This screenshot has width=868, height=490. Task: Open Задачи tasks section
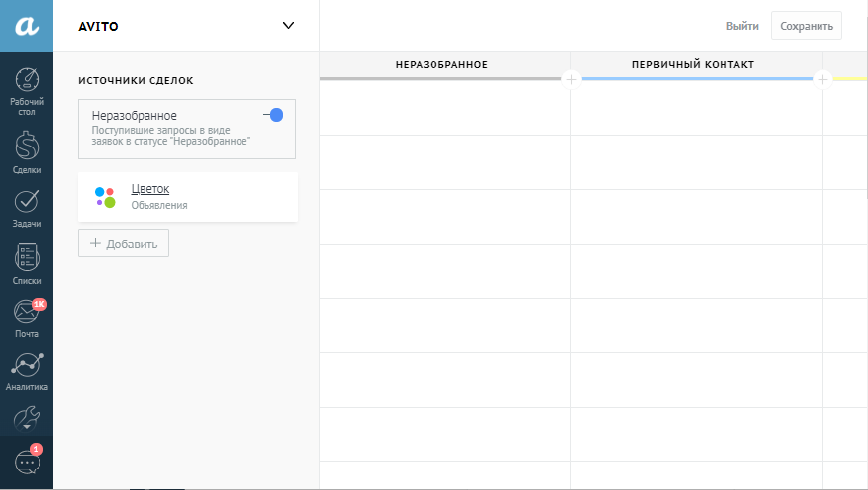(27, 207)
